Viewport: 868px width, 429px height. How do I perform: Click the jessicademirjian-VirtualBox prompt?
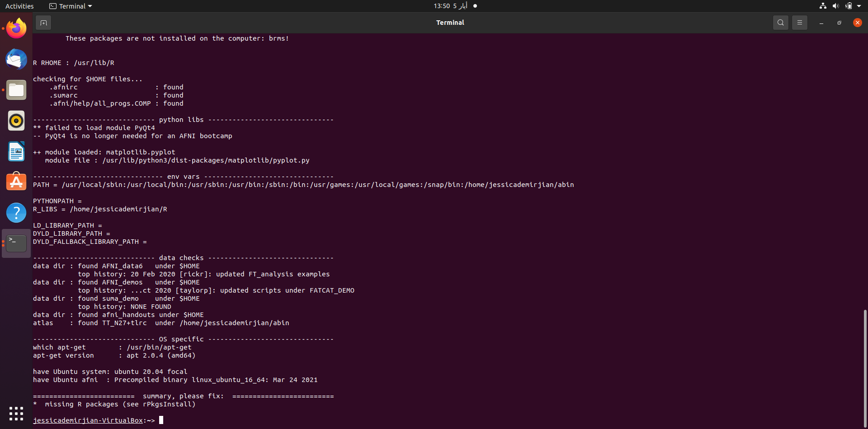pos(88,420)
